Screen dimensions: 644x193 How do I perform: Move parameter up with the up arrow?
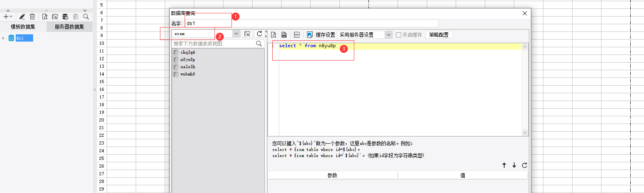[504, 165]
